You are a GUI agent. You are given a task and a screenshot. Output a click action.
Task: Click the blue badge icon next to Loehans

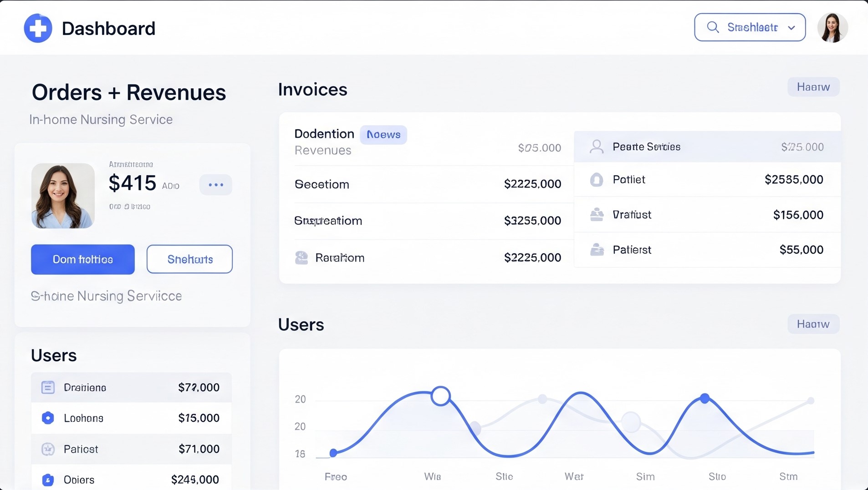pyautogui.click(x=47, y=418)
